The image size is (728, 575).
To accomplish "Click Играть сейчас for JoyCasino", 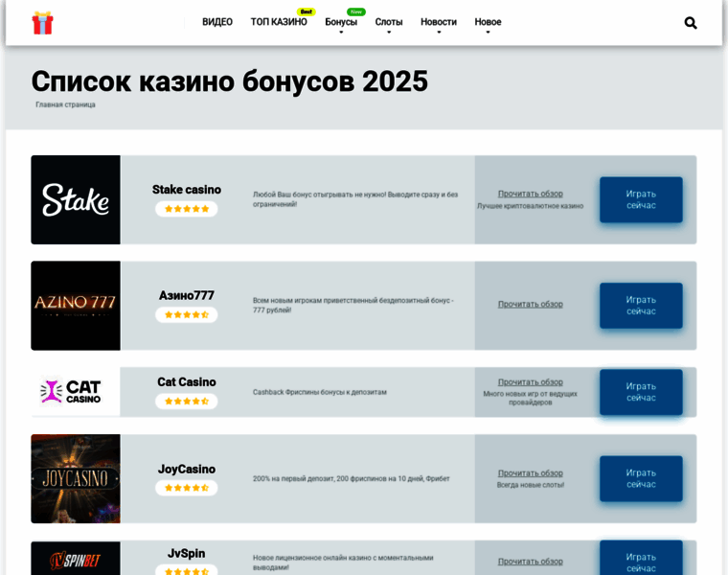I will coord(641,478).
